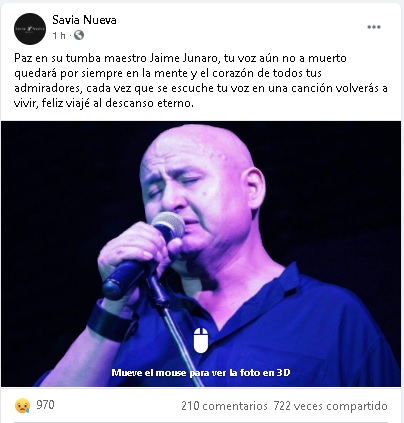The width and height of the screenshot is (404, 423).
Task: Click the sad reaction emoji
Action: coord(22,406)
